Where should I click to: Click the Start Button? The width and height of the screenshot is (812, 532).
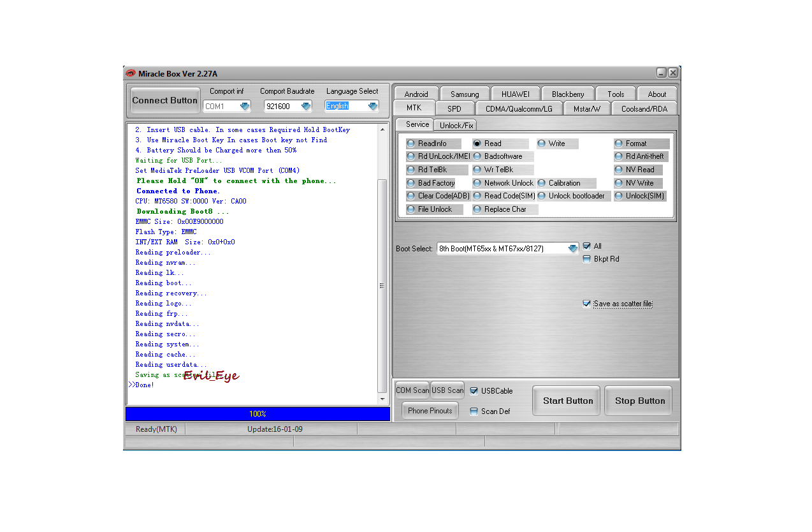pos(567,401)
